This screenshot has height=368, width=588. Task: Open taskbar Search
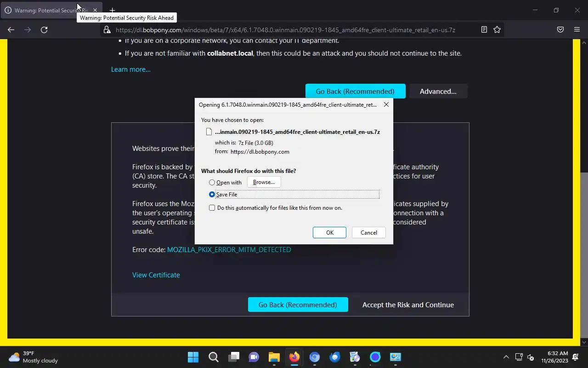point(214,357)
